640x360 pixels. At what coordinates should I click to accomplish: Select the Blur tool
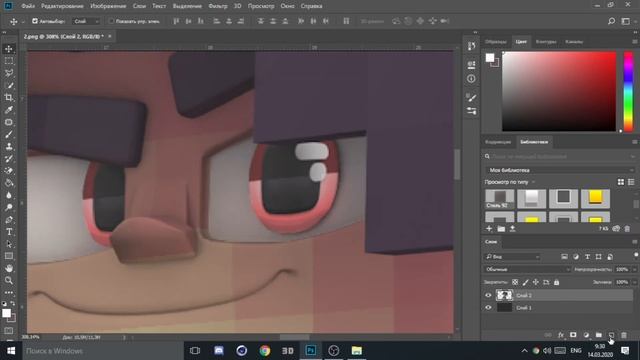tap(9, 195)
